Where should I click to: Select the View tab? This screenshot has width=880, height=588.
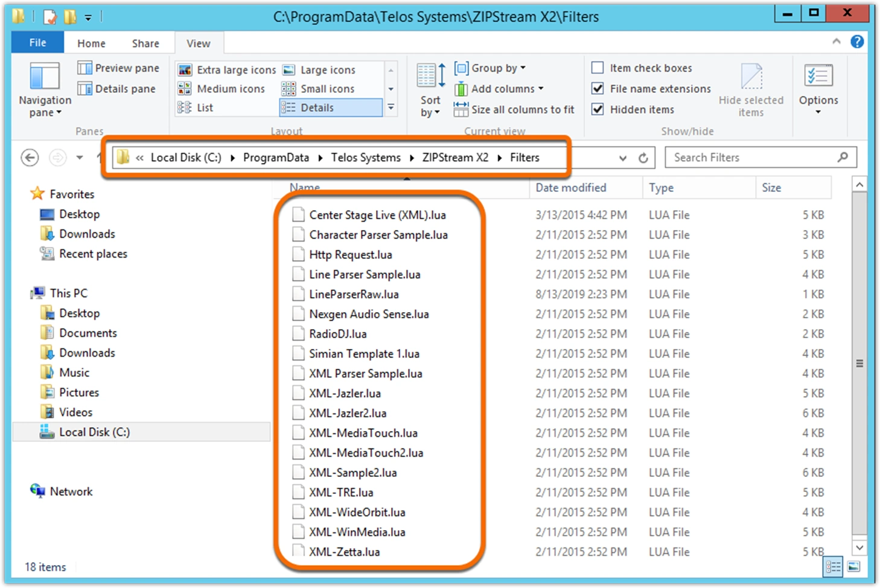(x=199, y=43)
